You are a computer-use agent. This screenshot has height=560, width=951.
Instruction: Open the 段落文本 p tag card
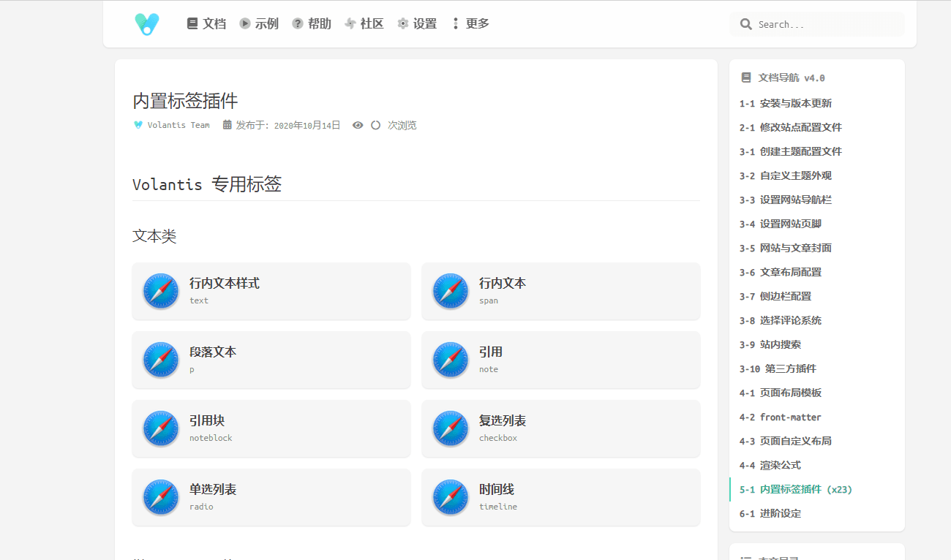pyautogui.click(x=271, y=360)
